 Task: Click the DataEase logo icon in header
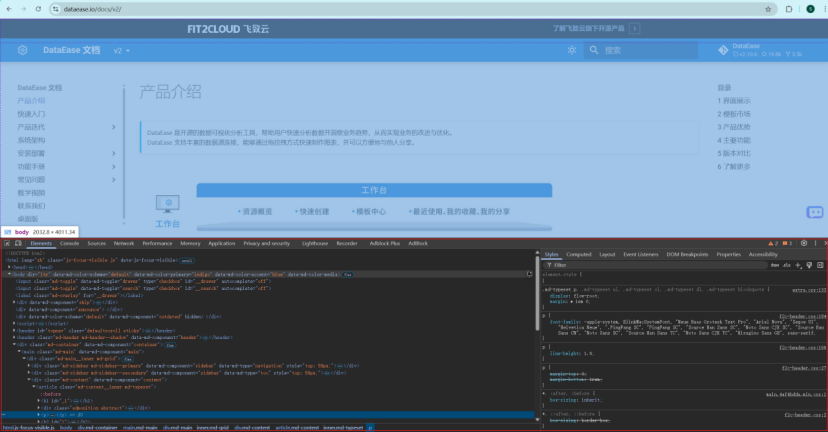[22, 50]
